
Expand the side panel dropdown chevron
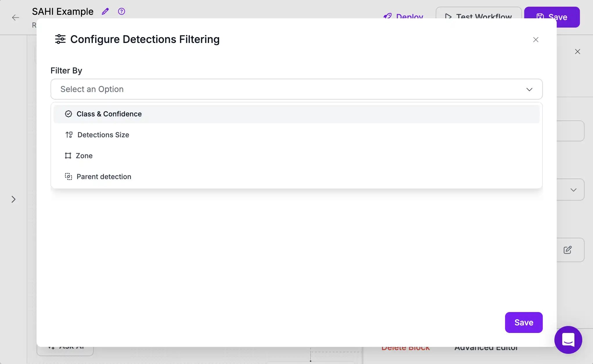574,190
